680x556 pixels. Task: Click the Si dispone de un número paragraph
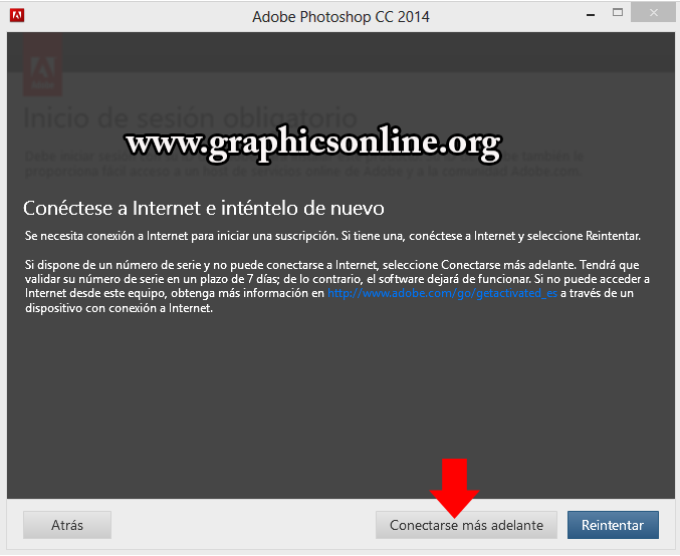pos(337,286)
